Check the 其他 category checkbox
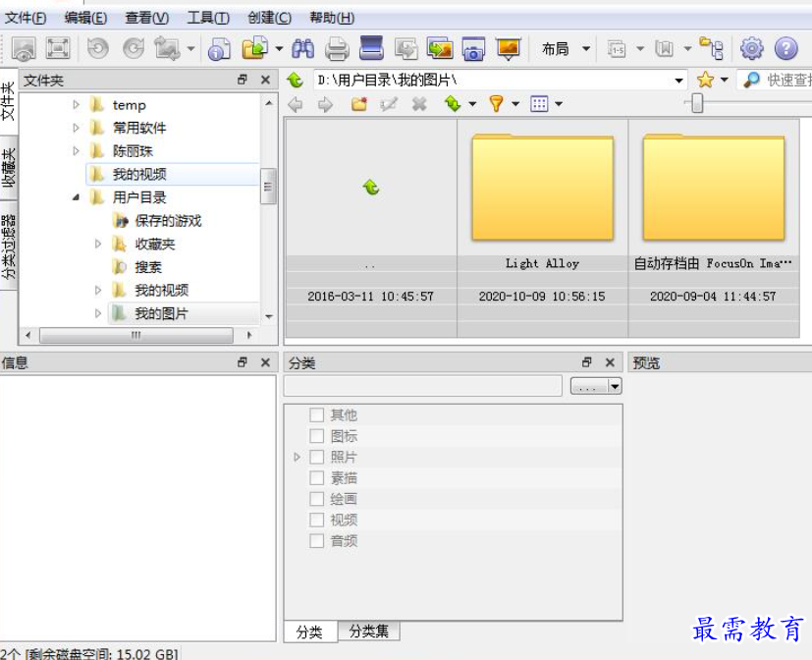 [x=316, y=415]
